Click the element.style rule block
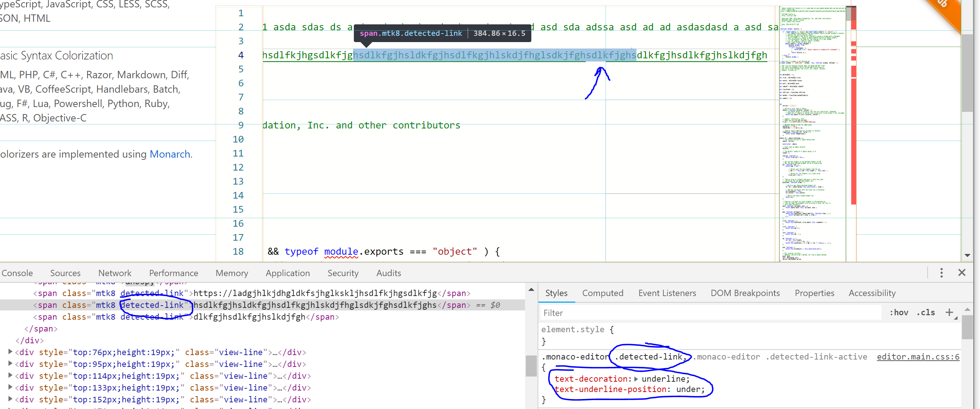 (x=577, y=335)
